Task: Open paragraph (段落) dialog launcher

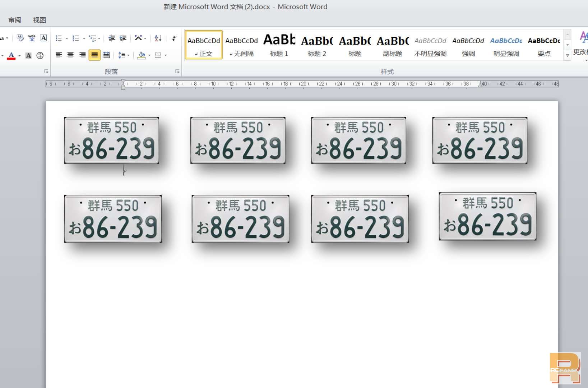Action: pos(177,71)
